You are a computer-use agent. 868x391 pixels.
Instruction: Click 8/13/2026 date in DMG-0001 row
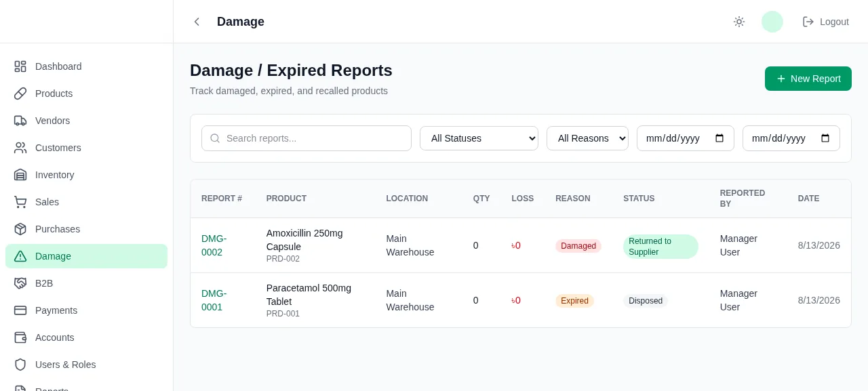[x=818, y=300]
